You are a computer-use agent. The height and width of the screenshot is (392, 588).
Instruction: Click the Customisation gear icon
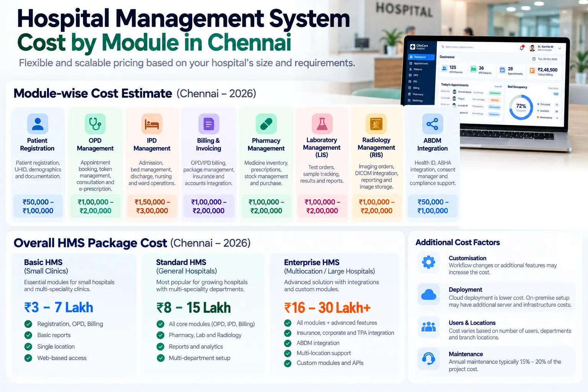(428, 262)
